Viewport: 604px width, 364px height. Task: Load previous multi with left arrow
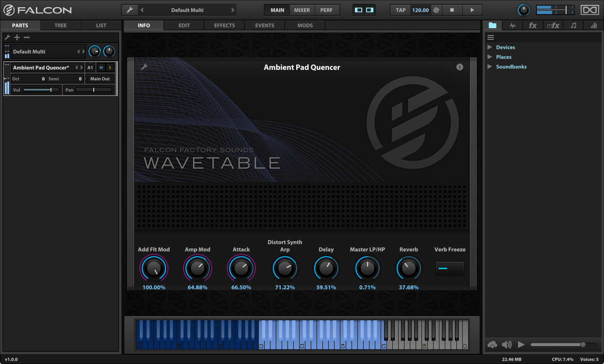(x=142, y=10)
